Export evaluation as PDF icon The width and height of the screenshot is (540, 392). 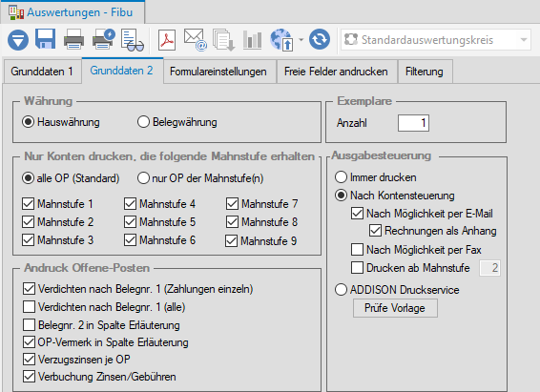pyautogui.click(x=167, y=40)
